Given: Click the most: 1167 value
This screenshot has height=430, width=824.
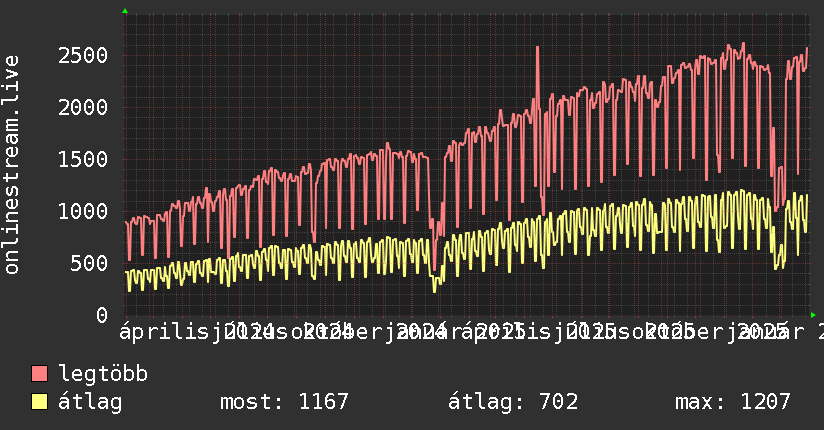Looking at the screenshot, I should tap(284, 402).
